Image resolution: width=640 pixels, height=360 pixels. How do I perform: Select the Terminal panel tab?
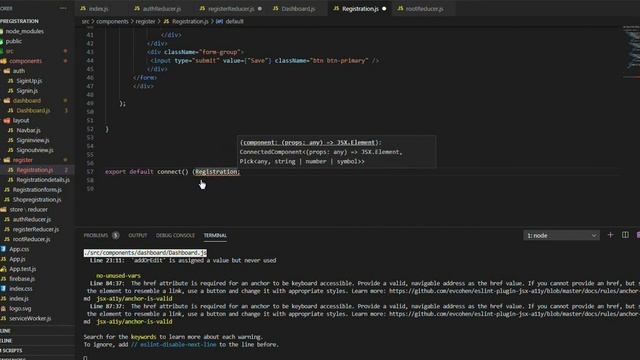click(215, 236)
